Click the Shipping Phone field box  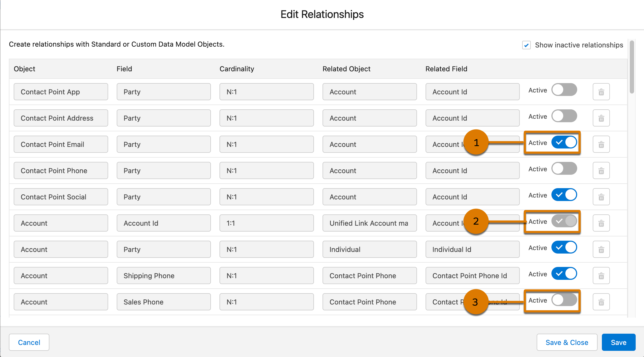pyautogui.click(x=163, y=276)
